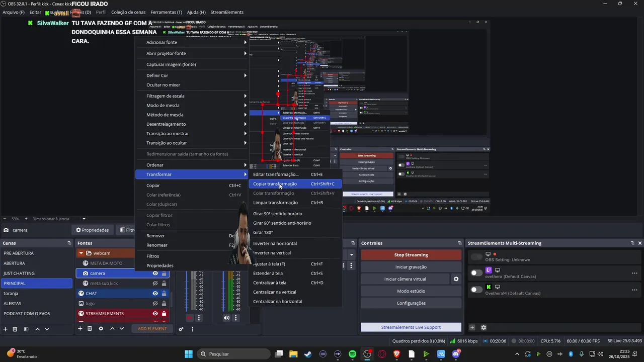Click Iniciar gravação button
Image resolution: width=644 pixels, height=362 pixels.
411,267
